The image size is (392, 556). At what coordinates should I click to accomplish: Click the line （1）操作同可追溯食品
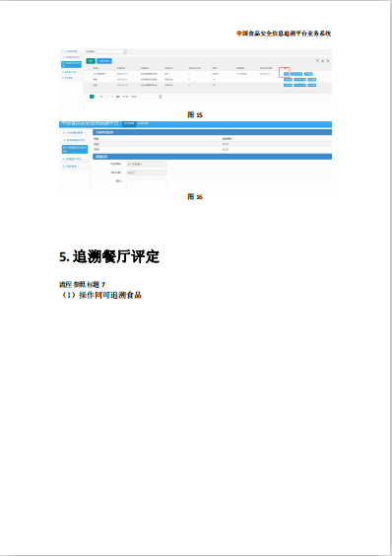click(x=101, y=295)
